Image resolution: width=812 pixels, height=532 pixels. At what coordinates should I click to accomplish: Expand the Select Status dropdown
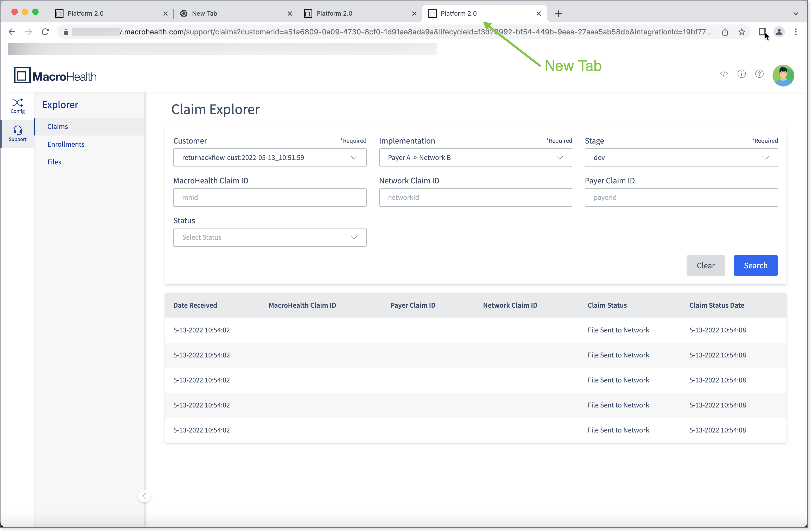click(x=270, y=237)
